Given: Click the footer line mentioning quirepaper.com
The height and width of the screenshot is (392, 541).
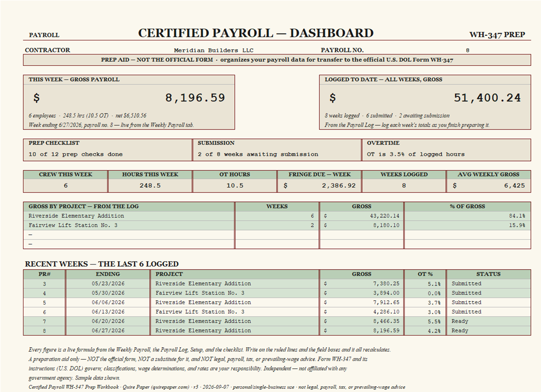Looking at the screenshot, I should [217, 387].
